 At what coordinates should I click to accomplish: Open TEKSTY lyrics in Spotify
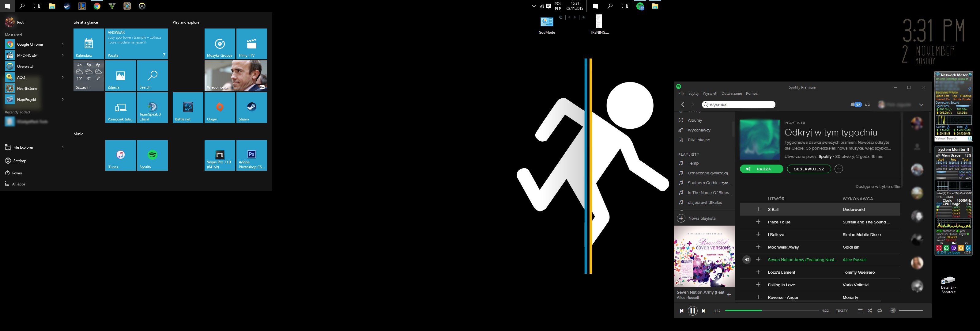coord(842,311)
